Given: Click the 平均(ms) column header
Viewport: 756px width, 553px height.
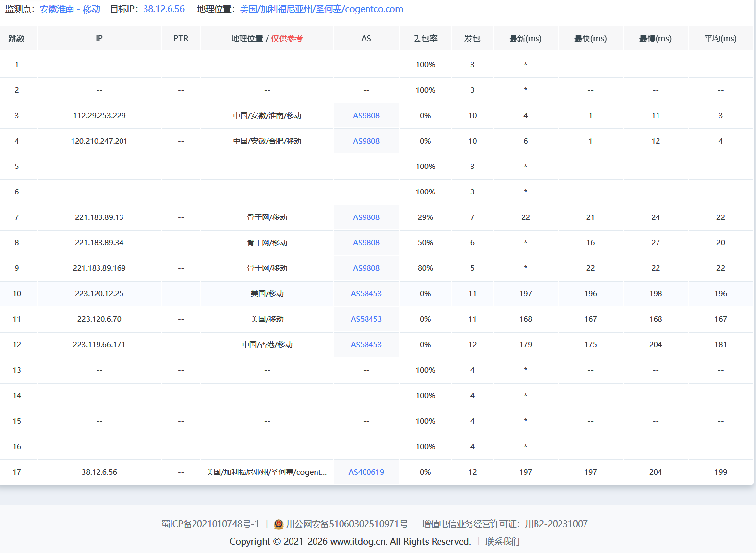Looking at the screenshot, I should tap(720, 39).
